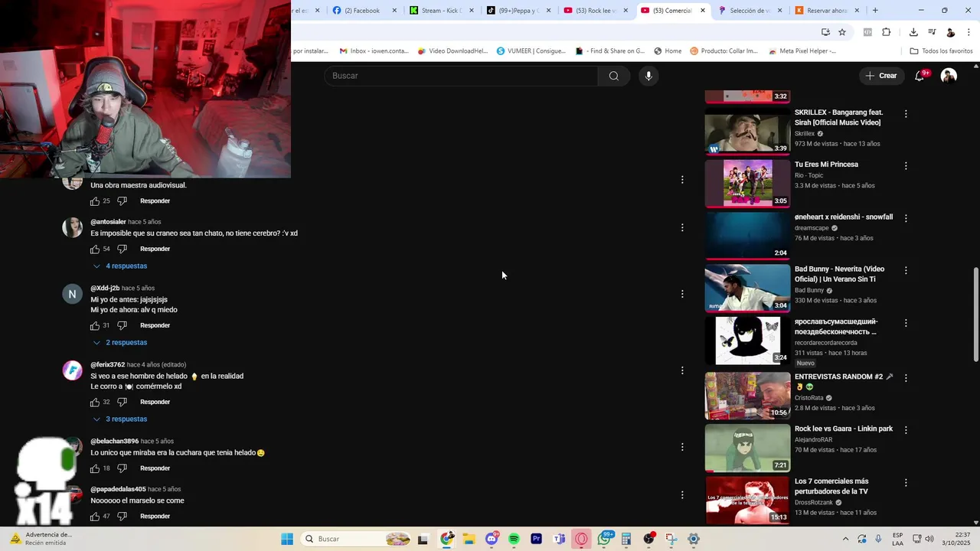
Task: Bookmark this page with star icon
Action: point(842,32)
